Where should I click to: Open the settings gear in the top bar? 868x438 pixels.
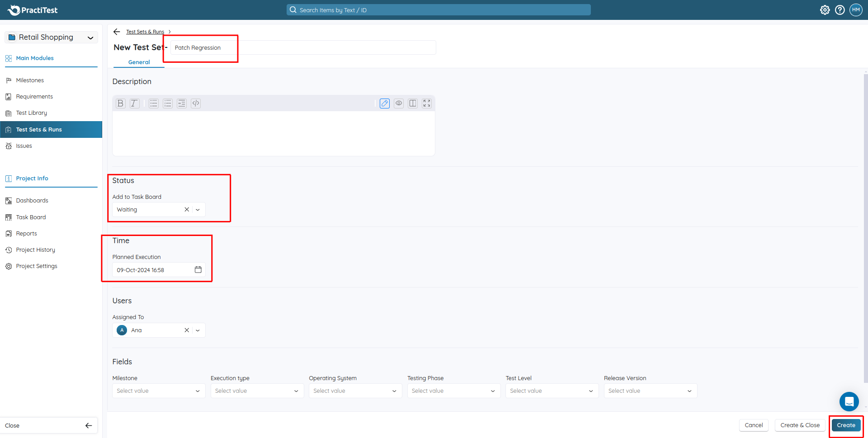pyautogui.click(x=825, y=10)
